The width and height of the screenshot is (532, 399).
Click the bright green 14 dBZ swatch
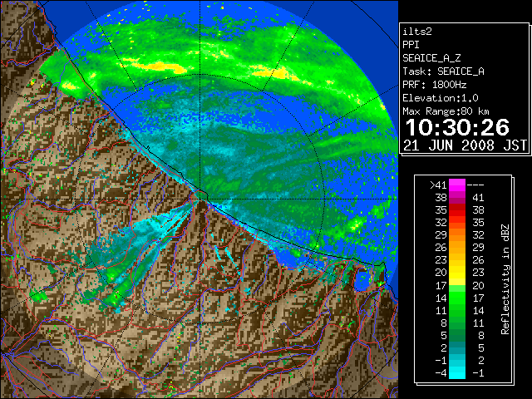pos(457,298)
